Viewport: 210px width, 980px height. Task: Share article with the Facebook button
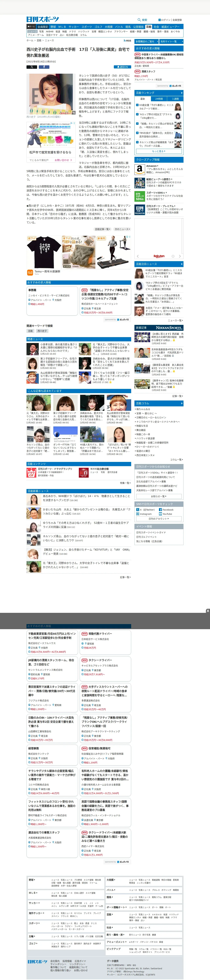coord(44,67)
